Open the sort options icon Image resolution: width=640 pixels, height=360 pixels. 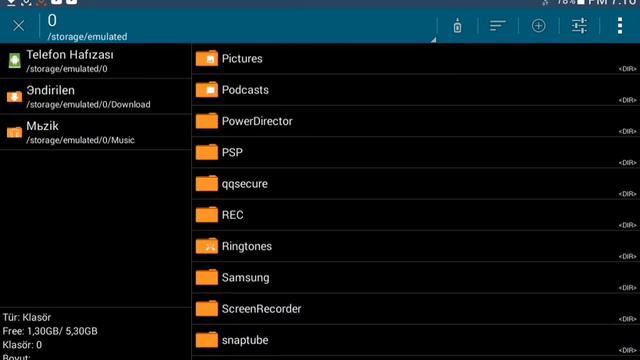point(498,26)
